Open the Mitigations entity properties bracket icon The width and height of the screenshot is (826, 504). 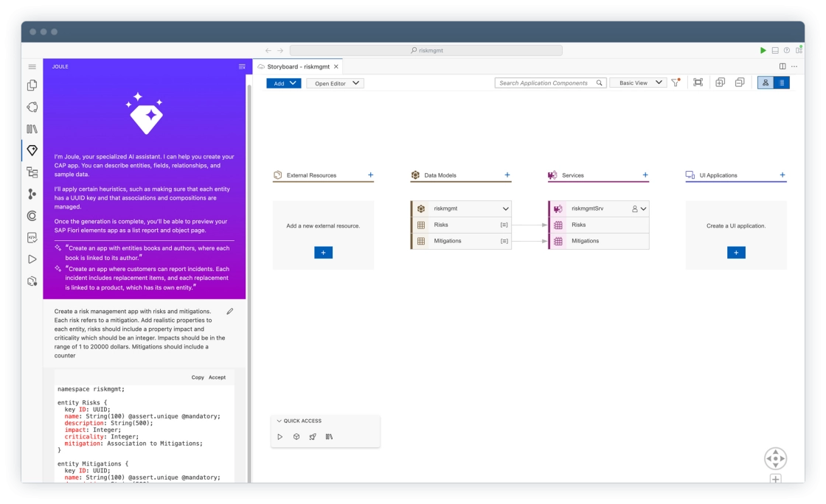coord(504,241)
